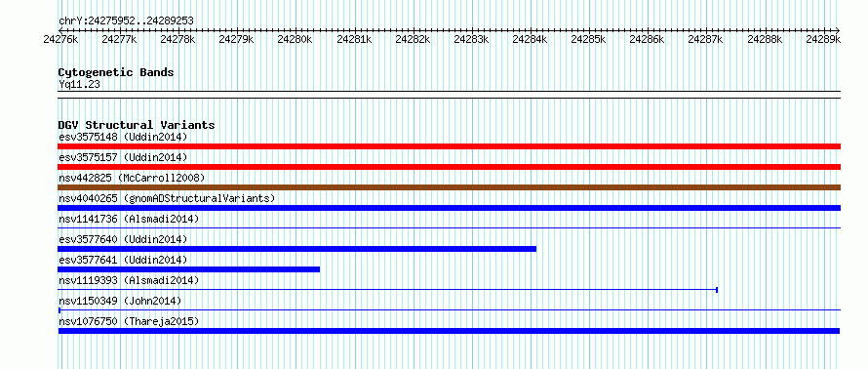This screenshot has width=868, height=369.
Task: Click the 24289k ruler tick label
Action: [x=824, y=39]
